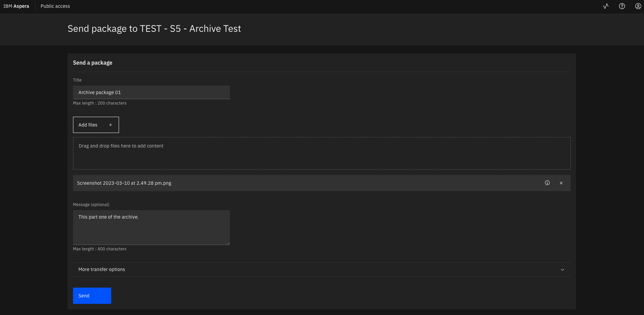The width and height of the screenshot is (644, 315).
Task: Grab the message text area resize handle
Action: click(x=228, y=243)
